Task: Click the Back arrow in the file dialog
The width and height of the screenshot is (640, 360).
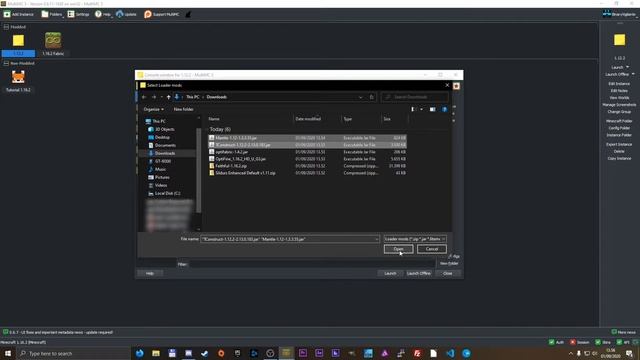Action: point(144,97)
